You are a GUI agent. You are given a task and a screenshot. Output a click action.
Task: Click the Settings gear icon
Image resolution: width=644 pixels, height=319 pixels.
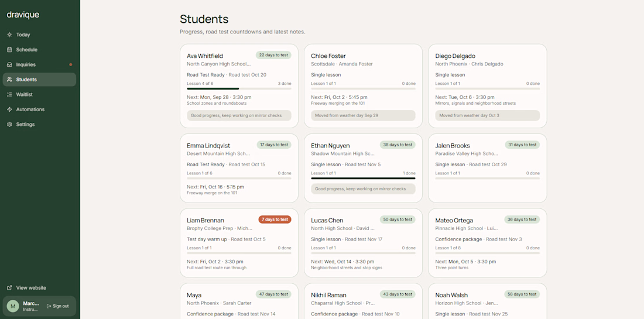[9, 125]
